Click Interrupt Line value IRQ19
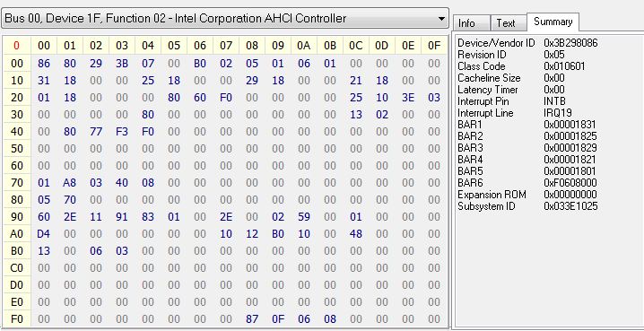 (x=558, y=112)
